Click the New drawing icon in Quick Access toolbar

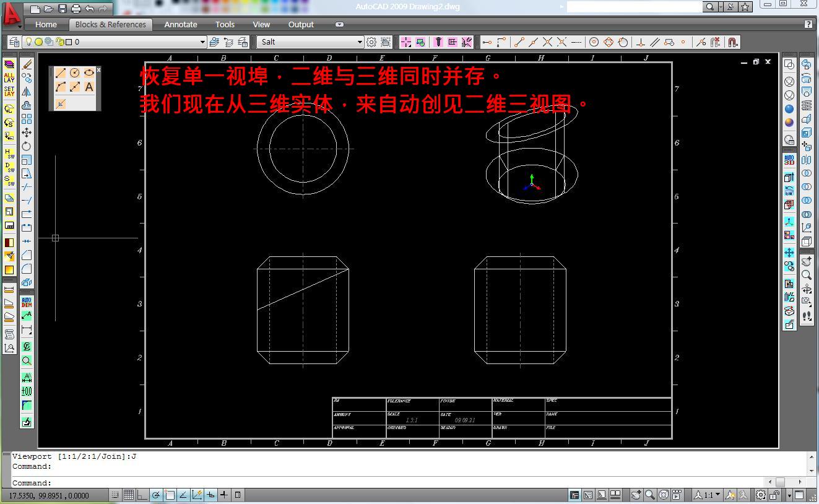point(35,9)
